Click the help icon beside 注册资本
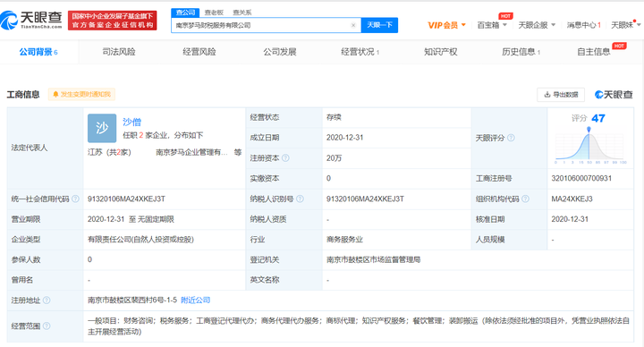This screenshot has height=347, width=644. click(x=286, y=158)
